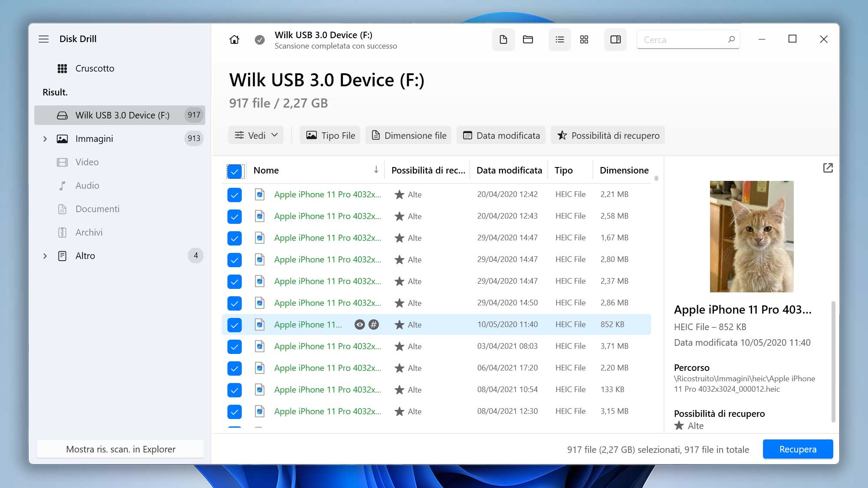Uncheck the 1,67 MB file checkbox

tap(234, 238)
